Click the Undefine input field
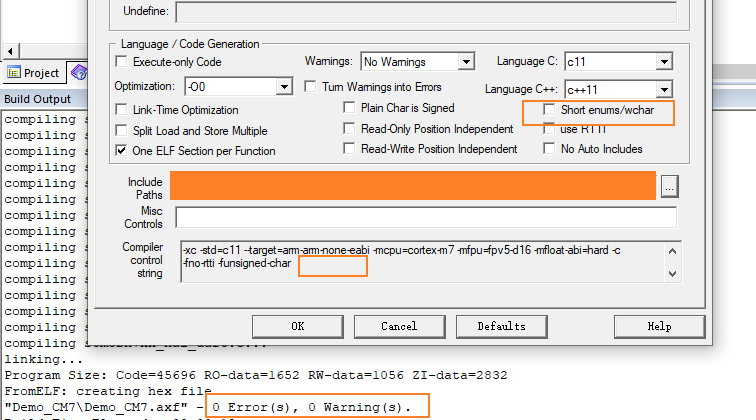This screenshot has width=756, height=420. (426, 12)
